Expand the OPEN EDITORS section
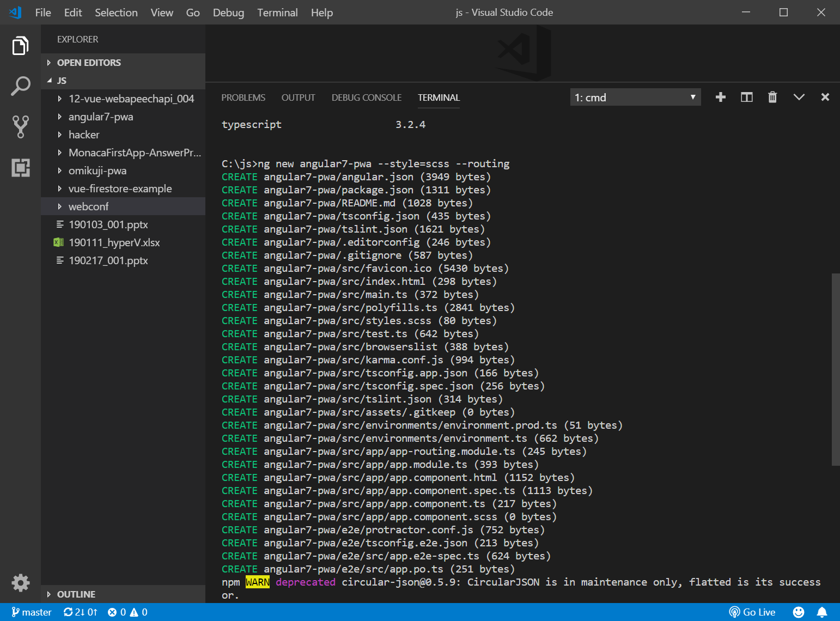This screenshot has height=621, width=840. tap(89, 63)
